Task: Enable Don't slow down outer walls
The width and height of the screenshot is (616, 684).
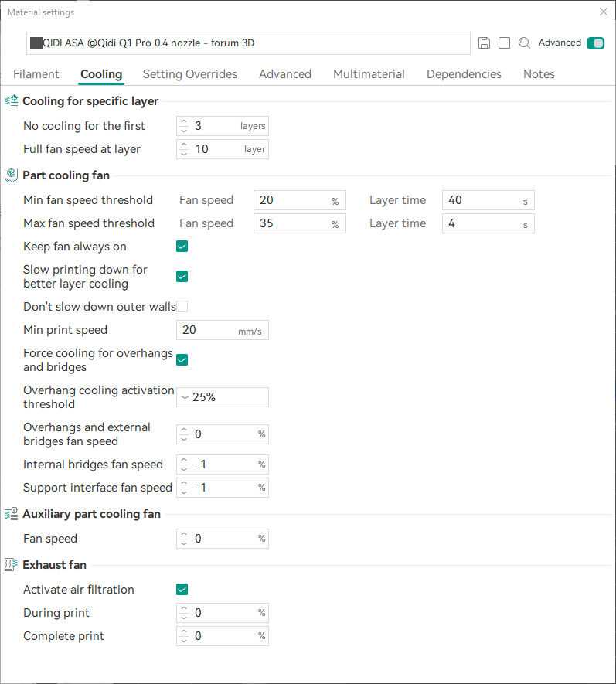Action: 182,307
